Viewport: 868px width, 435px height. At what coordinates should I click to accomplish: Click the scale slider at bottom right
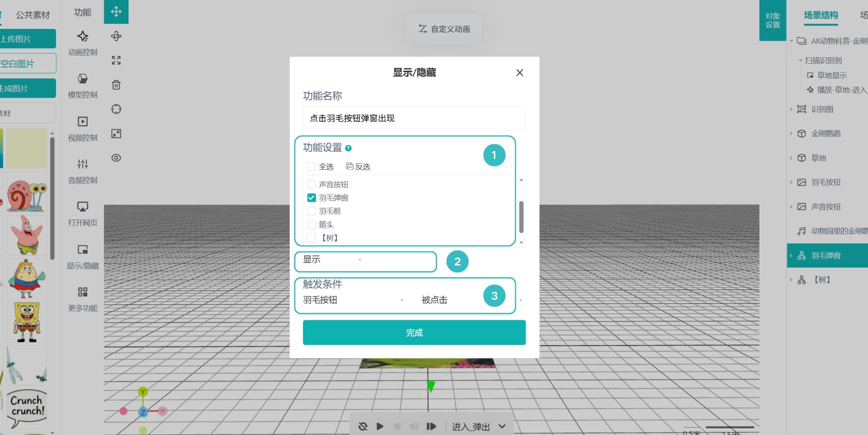tap(730, 427)
